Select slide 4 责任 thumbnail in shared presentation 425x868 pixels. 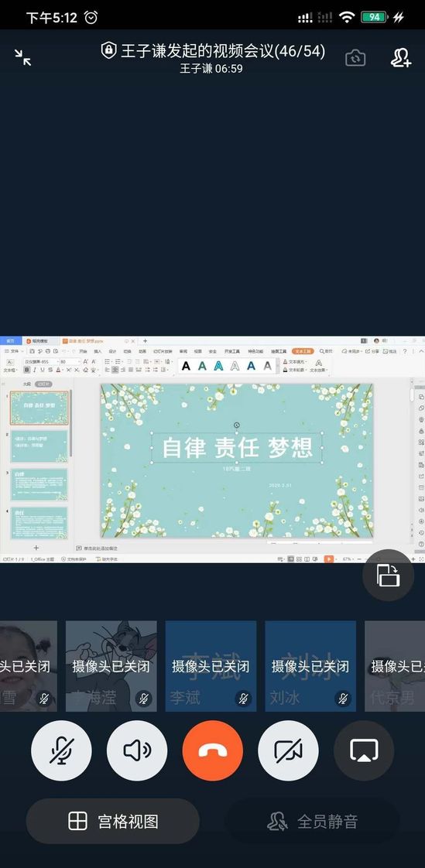click(x=39, y=522)
